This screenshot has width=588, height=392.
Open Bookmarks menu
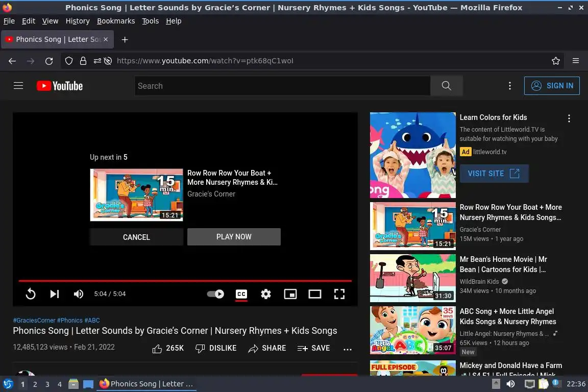[x=116, y=21]
